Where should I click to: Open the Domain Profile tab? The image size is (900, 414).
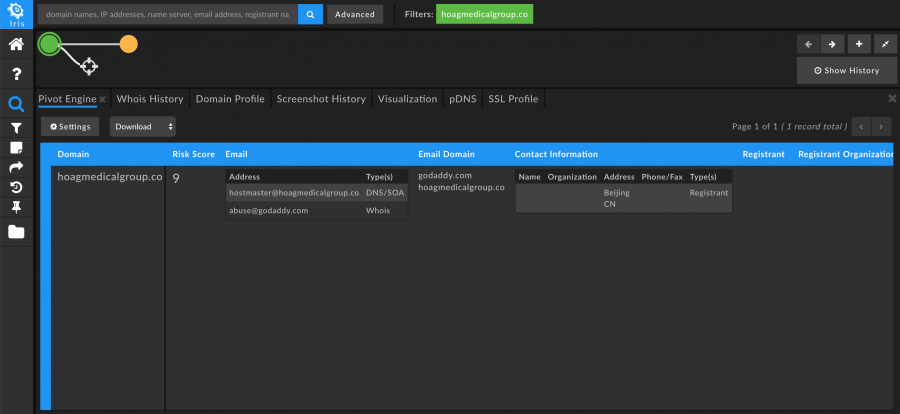pos(230,99)
